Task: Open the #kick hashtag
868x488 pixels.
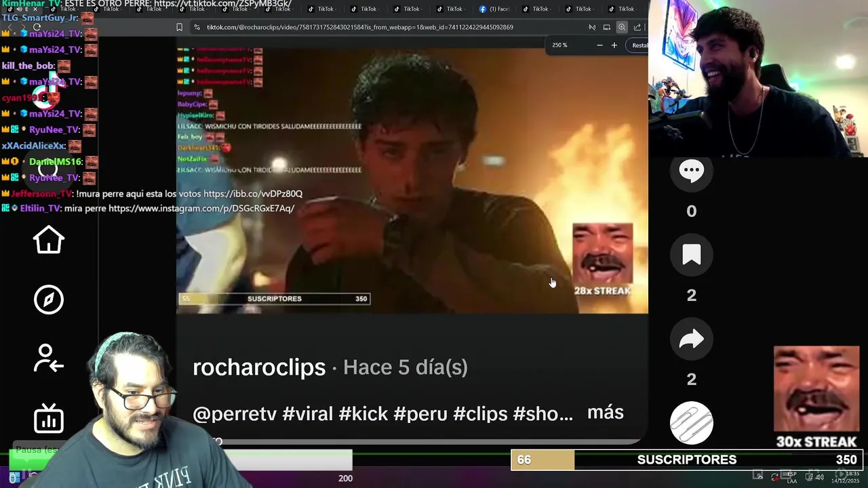Action: (363, 413)
